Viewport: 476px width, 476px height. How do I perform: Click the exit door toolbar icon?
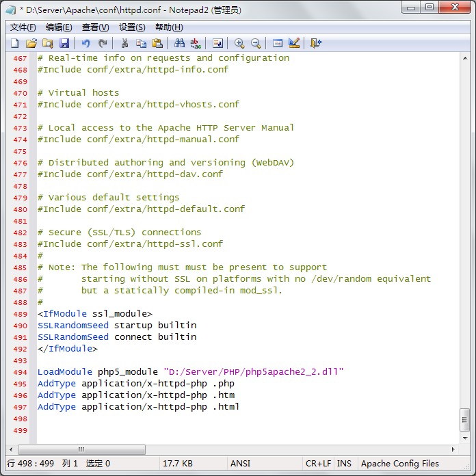click(316, 43)
